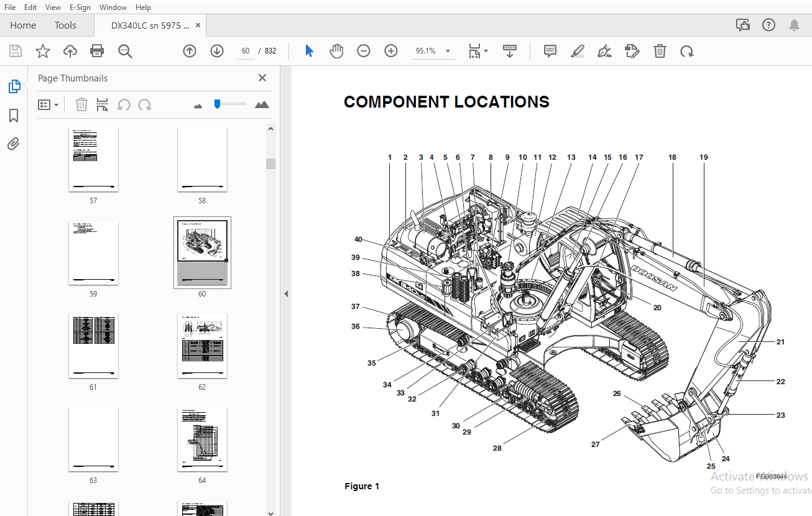Open Bookmarks sidebar panel
812x516 pixels.
point(14,116)
